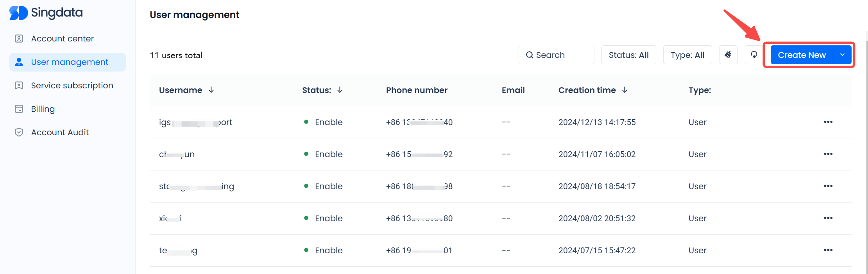
Task: Toggle sorting by Creation time
Action: pyautogui.click(x=625, y=90)
